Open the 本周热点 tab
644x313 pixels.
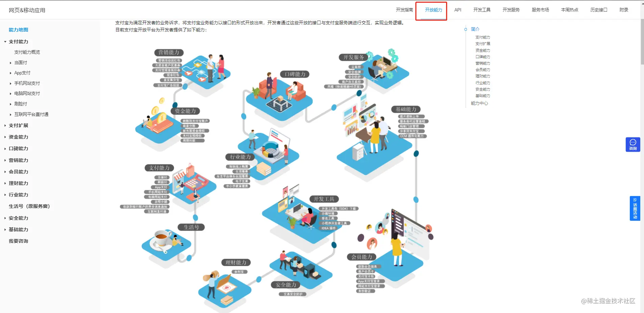point(570,10)
